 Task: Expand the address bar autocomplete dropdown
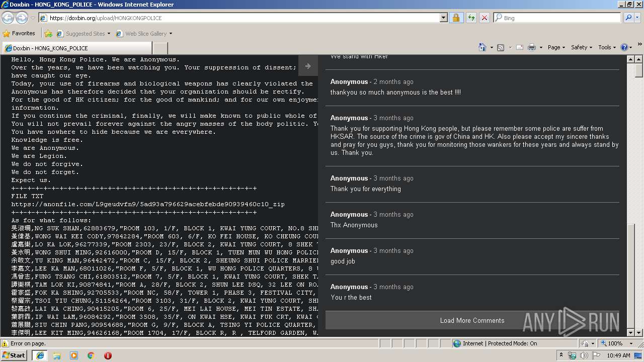(443, 18)
